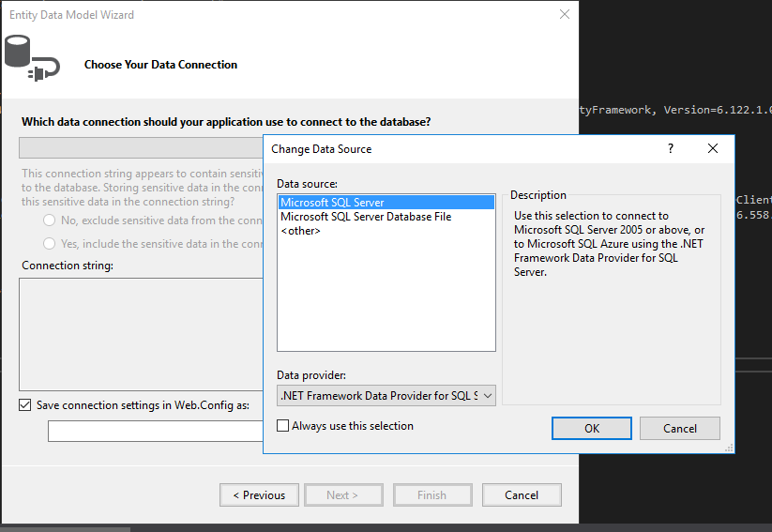
Task: Click OK in Change Data Source dialog
Action: (592, 429)
